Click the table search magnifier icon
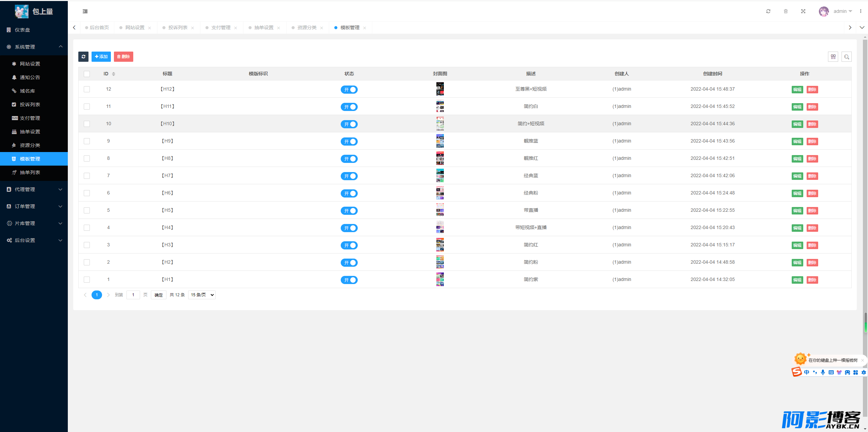This screenshot has width=868, height=432. pyautogui.click(x=846, y=57)
